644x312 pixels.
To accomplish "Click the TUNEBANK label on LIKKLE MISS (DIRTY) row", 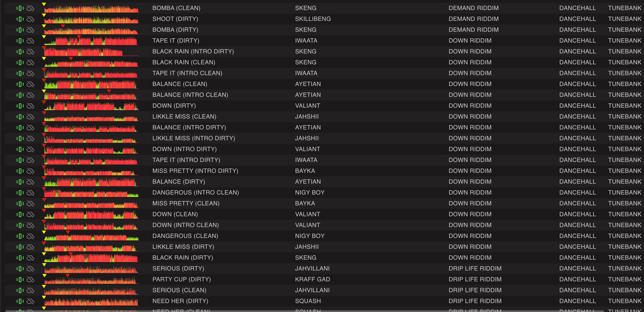I will 624,247.
